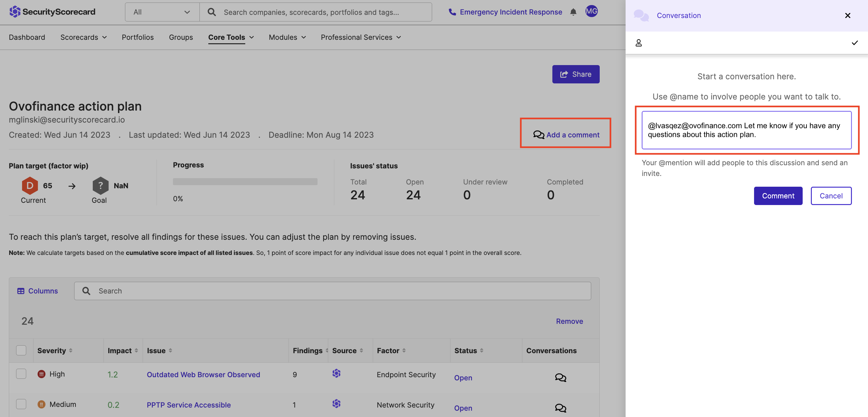Submit with the Comment button

tap(778, 196)
